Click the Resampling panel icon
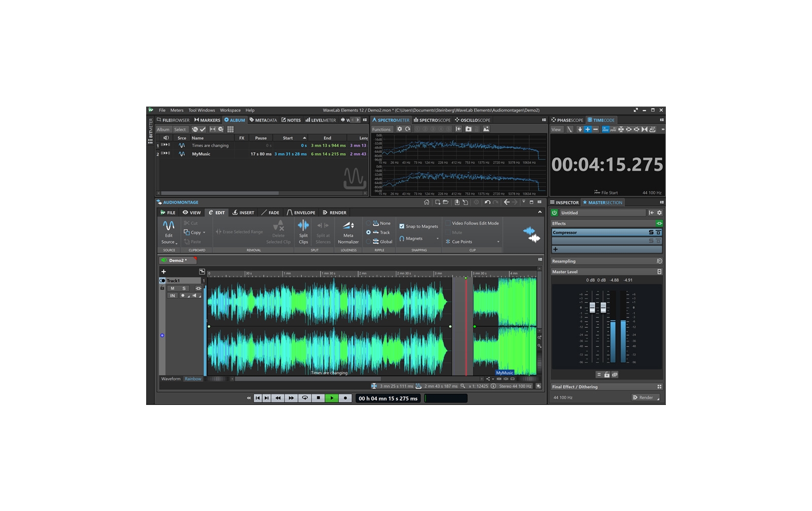 [x=659, y=261]
